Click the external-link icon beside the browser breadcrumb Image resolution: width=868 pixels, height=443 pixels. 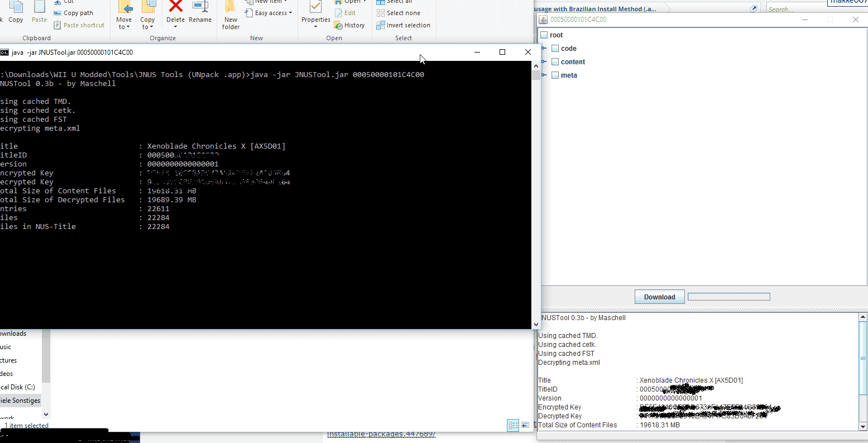[x=755, y=8]
